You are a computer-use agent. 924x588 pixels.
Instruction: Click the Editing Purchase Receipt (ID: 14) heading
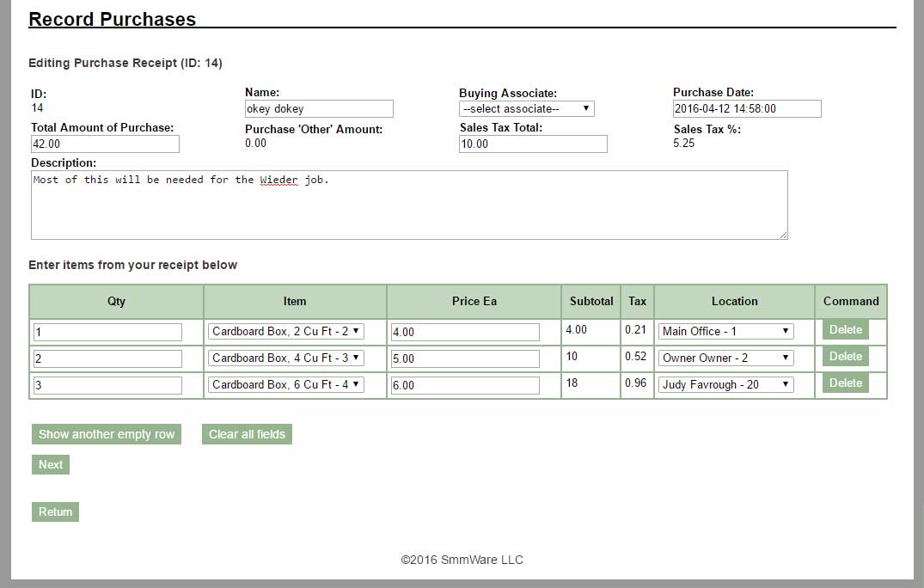point(125,63)
